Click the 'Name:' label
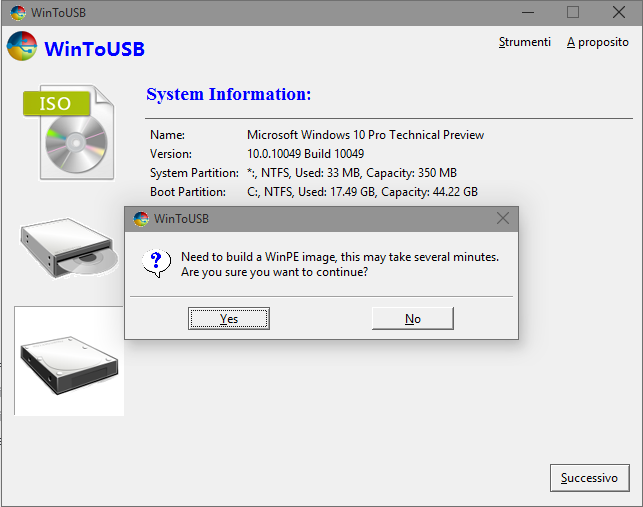 (x=167, y=135)
